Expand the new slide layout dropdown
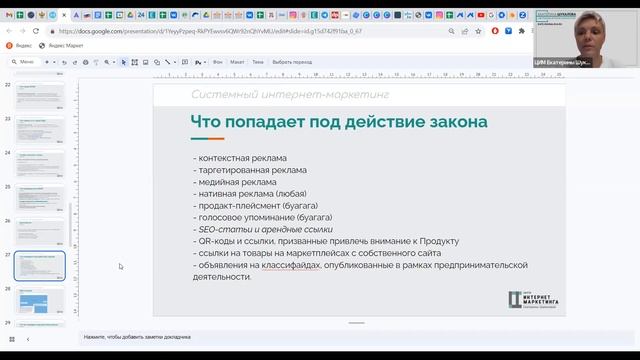Screen dimensions: 640x360 pos(54,62)
